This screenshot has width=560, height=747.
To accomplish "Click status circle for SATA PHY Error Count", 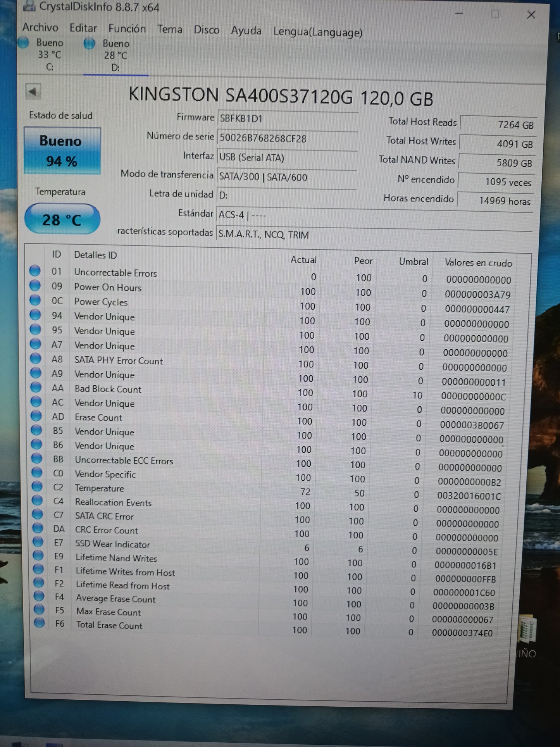I will [x=35, y=359].
